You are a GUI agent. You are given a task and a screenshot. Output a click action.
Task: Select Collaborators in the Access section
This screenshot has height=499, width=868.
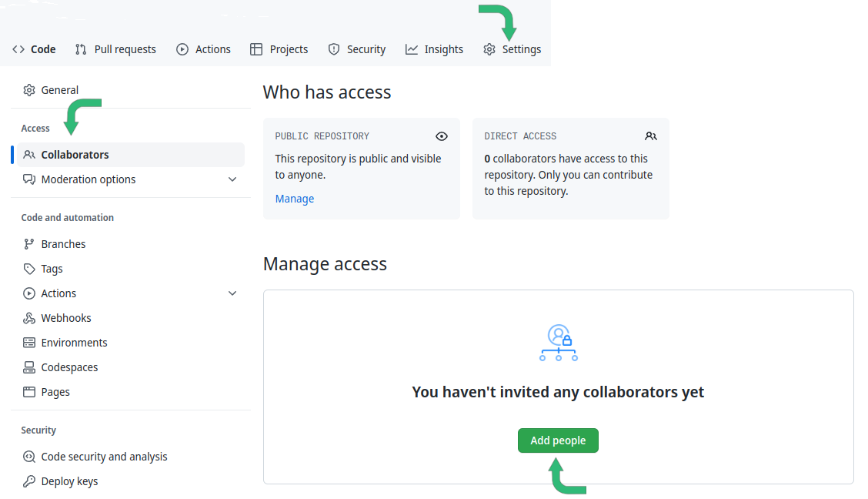click(x=75, y=155)
